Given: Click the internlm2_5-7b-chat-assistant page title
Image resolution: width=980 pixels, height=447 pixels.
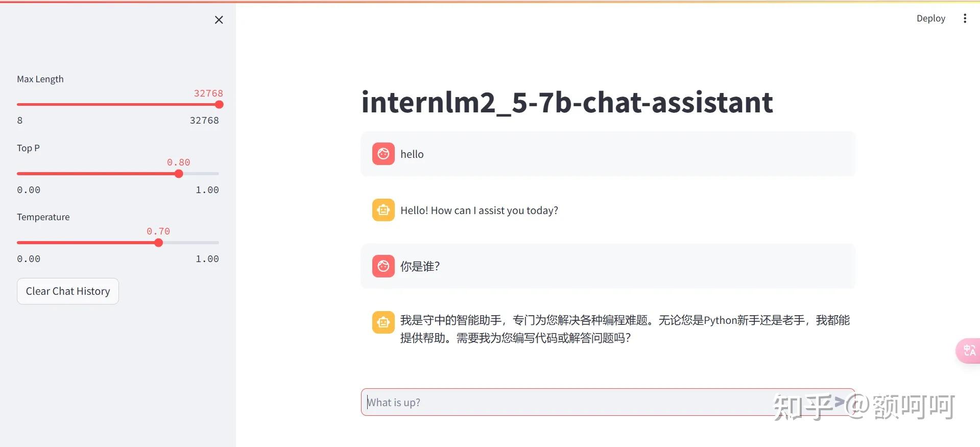Looking at the screenshot, I should click(567, 102).
